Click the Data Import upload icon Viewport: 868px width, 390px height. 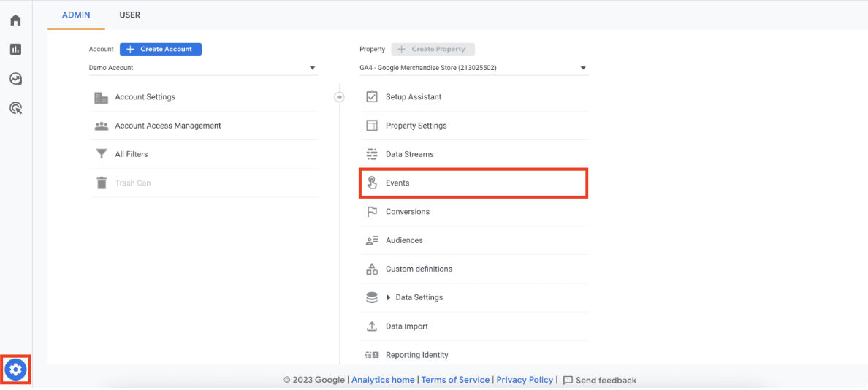[x=372, y=326]
